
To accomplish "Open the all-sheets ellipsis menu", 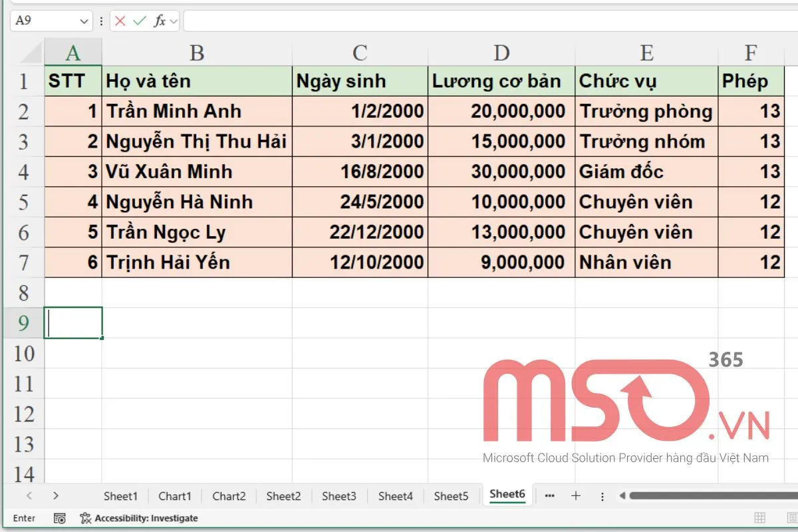I will pos(549,495).
